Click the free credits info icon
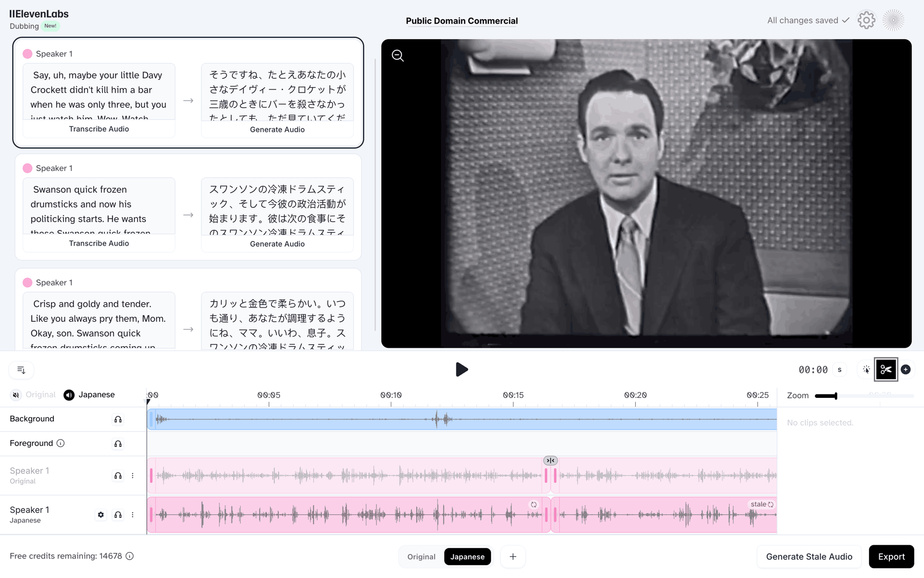924x578 pixels. 129,556
